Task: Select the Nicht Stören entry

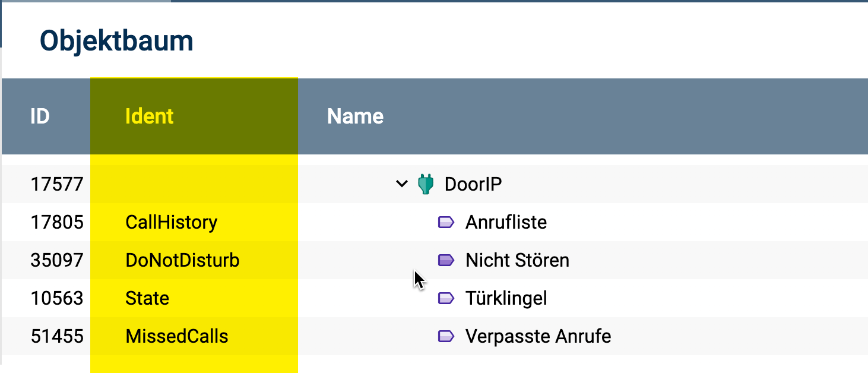Action: coord(517,260)
